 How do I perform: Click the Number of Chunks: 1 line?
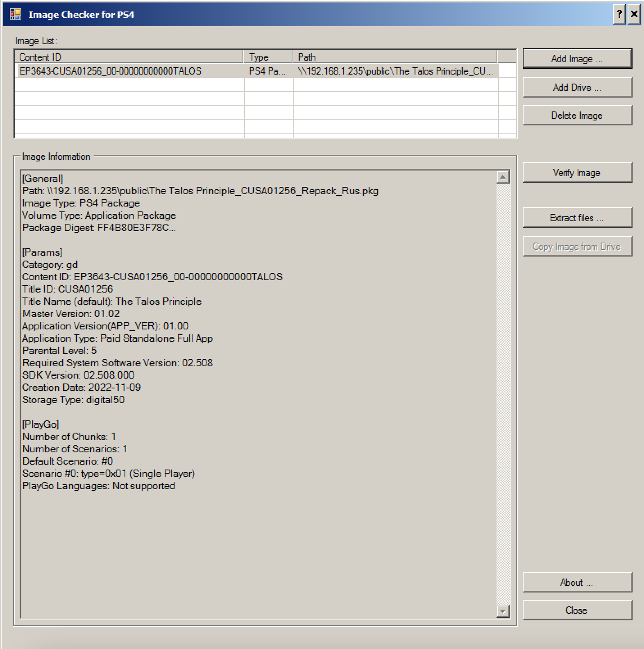(x=69, y=437)
